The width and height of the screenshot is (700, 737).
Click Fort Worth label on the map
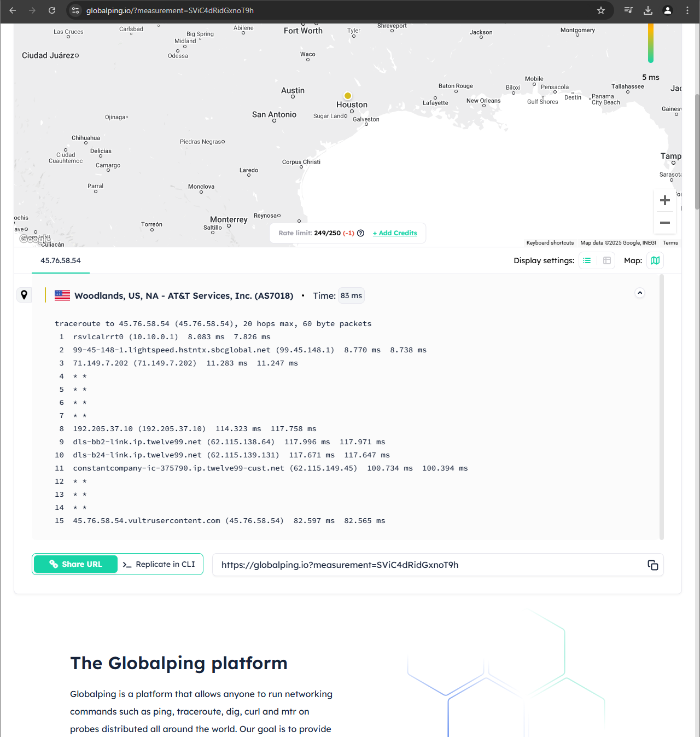point(303,31)
